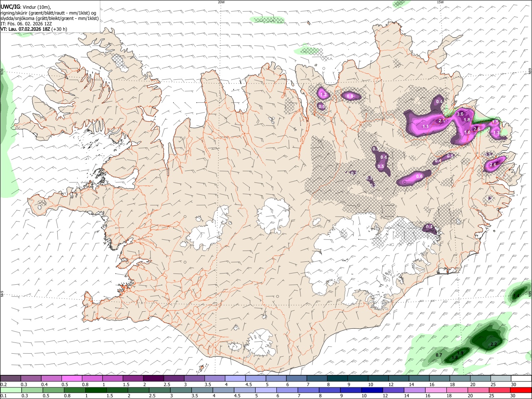Click the 'IT: Fös. 06. 02. 2026 12Z' line
532x399 pixels.
coord(26,24)
